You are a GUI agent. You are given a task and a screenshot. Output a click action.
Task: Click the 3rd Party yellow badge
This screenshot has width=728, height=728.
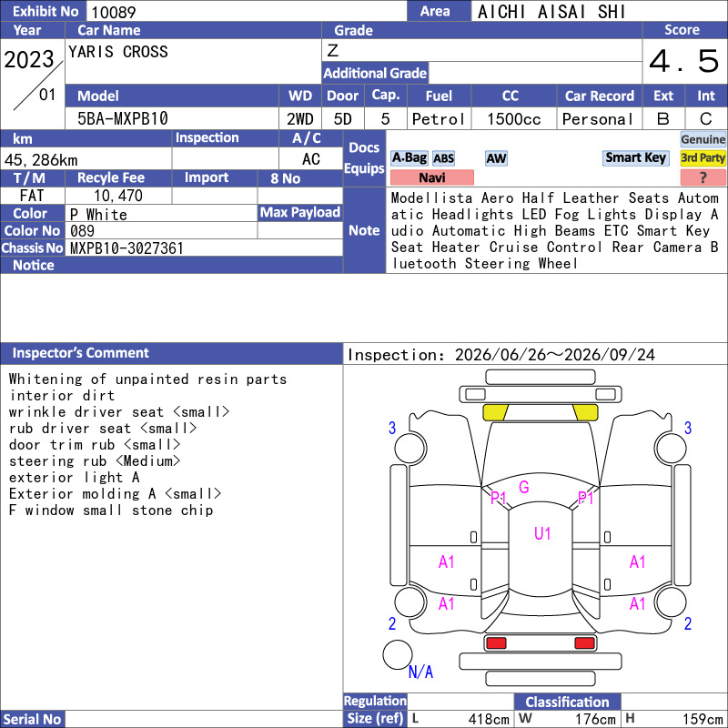click(703, 157)
